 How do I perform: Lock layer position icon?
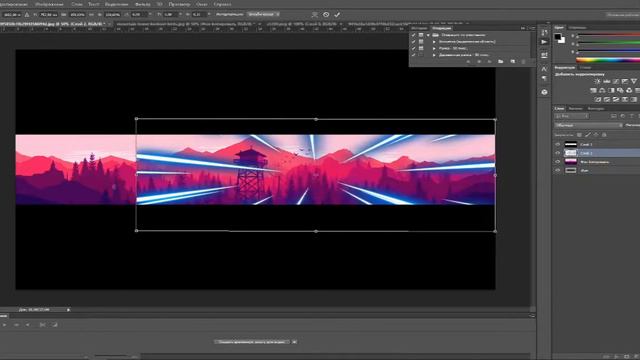(x=596, y=135)
